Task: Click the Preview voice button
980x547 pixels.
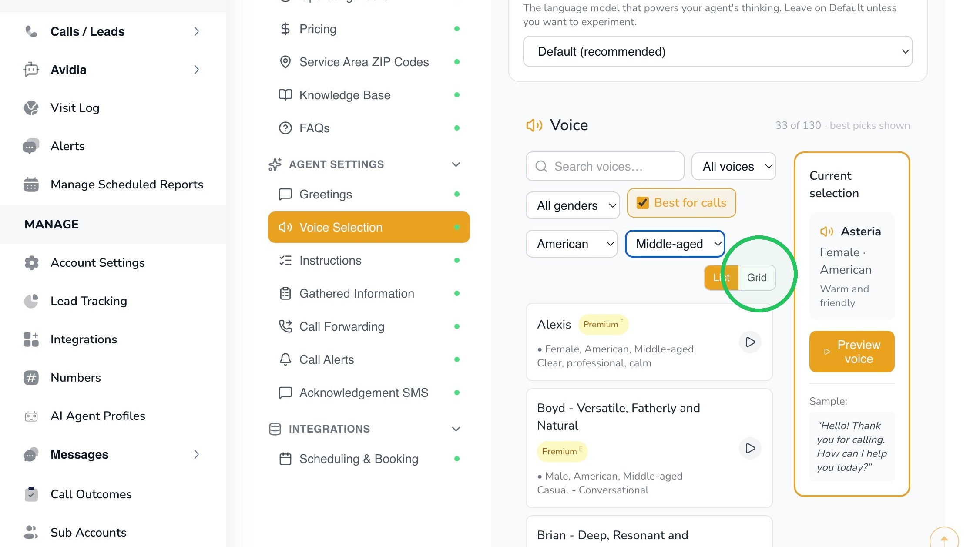Action: [x=852, y=352]
